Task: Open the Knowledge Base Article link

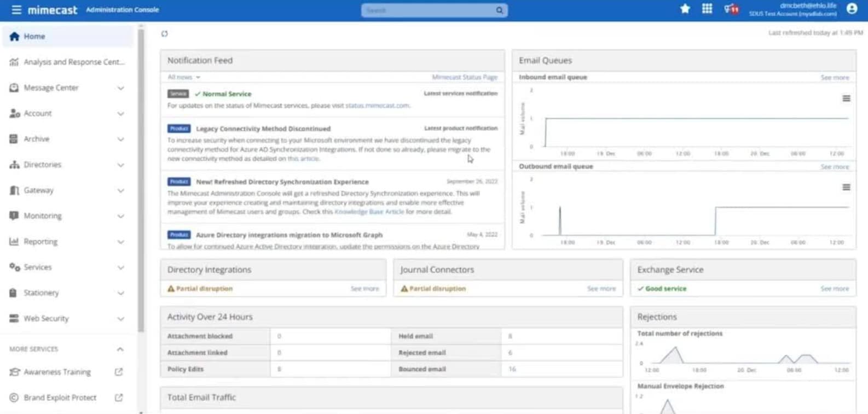Action: coord(369,212)
